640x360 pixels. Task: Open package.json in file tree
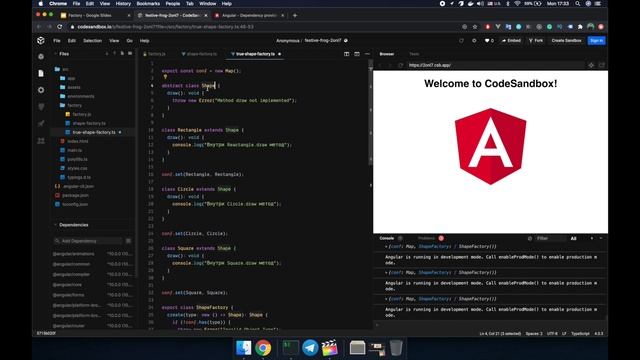(x=71, y=195)
